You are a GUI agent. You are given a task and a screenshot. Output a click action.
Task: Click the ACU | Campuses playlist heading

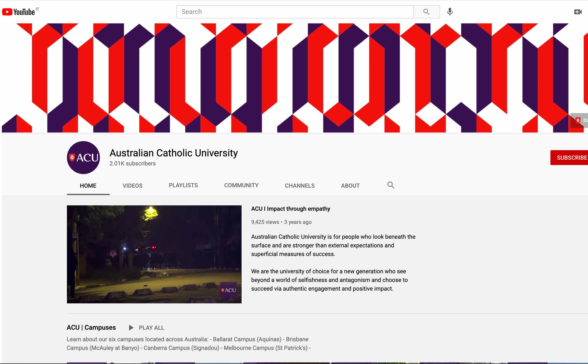click(91, 328)
